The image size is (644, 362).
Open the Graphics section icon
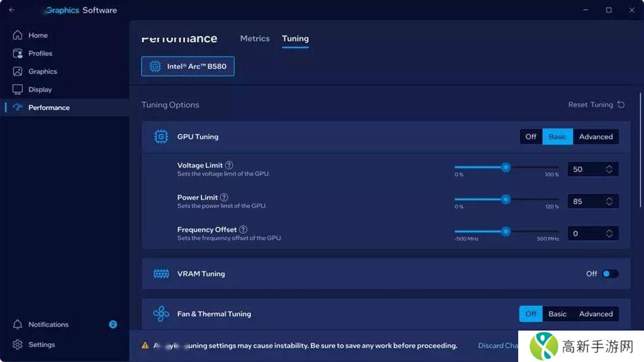pyautogui.click(x=18, y=72)
